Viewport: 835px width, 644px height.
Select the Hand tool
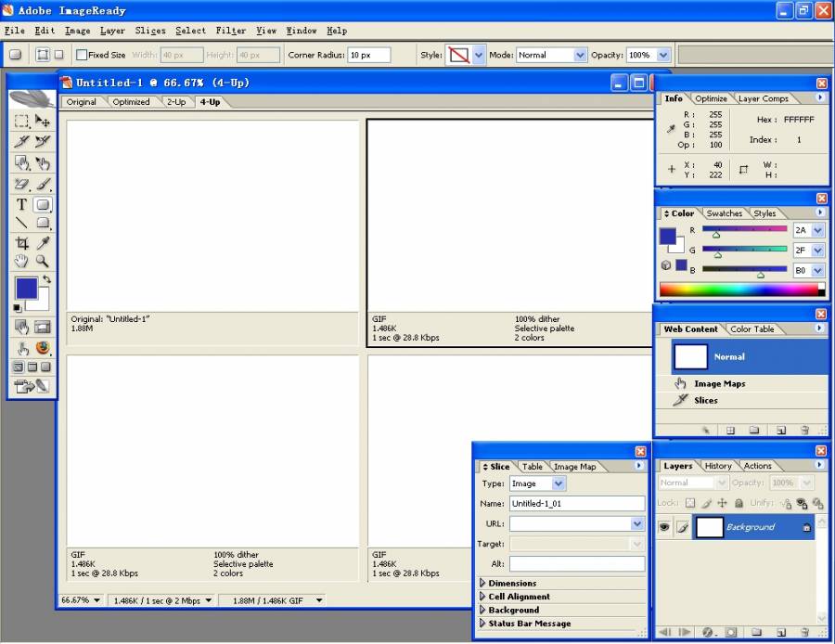click(x=21, y=262)
